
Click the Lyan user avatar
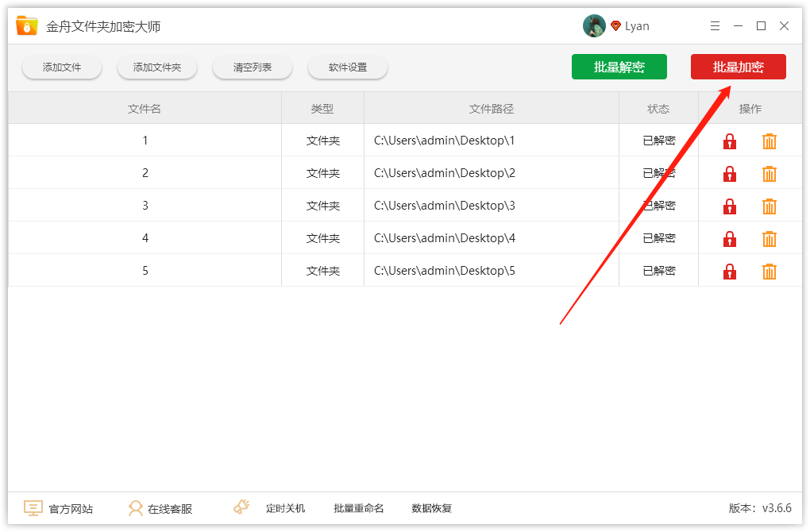(594, 26)
